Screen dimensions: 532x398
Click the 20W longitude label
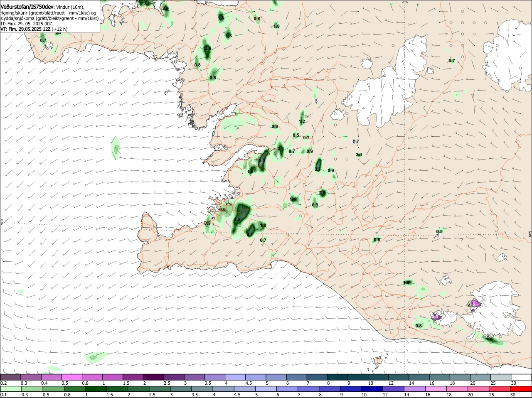point(405,2)
